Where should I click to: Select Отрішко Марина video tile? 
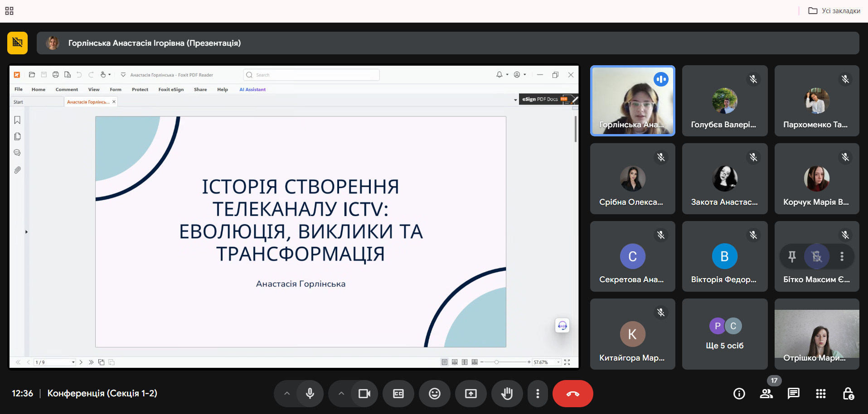point(817,334)
